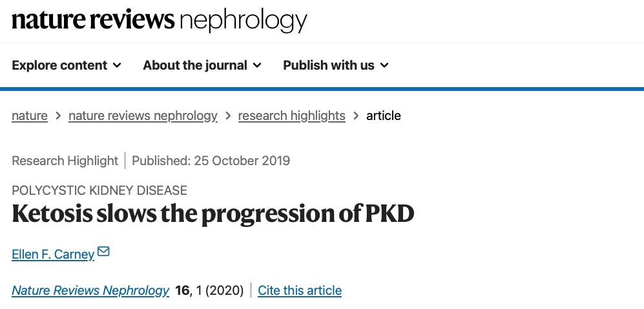Screen dimensions: 644x309
Task: Click the breadcrumb arrow right after 'nature'
Action: (x=58, y=116)
